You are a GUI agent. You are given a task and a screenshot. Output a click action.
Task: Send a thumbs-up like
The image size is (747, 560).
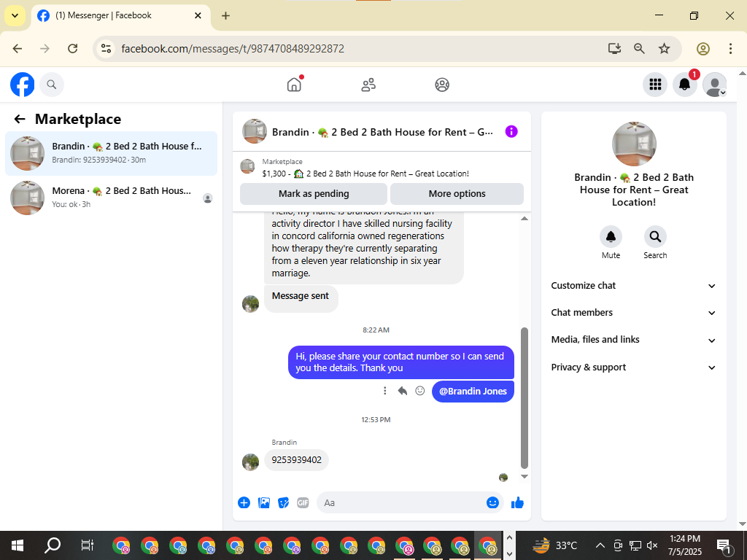[x=517, y=503]
